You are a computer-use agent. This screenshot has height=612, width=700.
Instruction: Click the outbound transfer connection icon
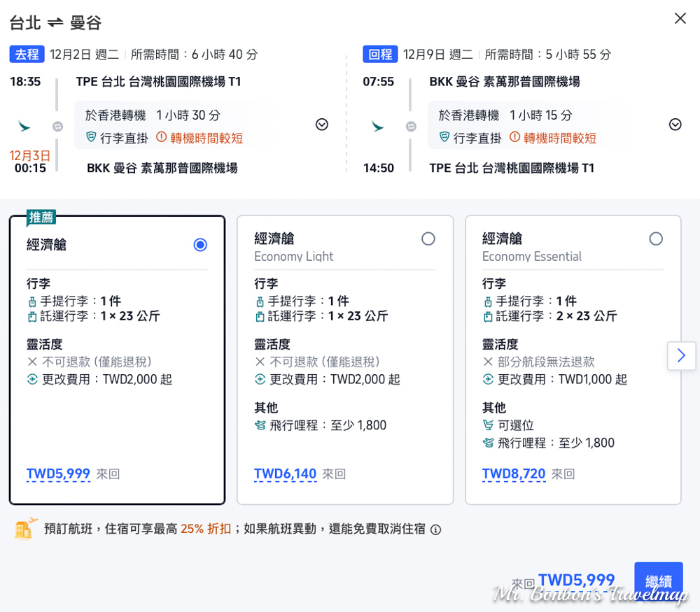pos(57,126)
